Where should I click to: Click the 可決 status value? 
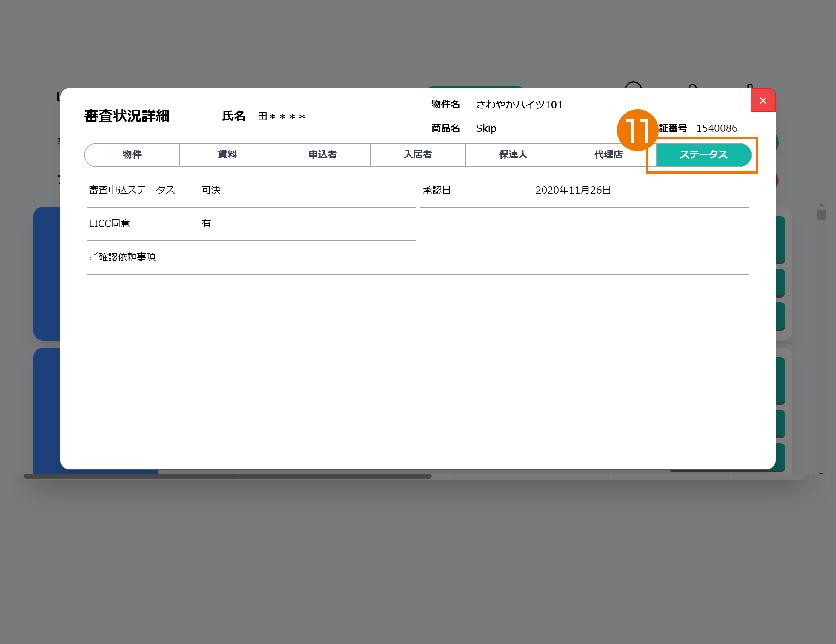211,190
